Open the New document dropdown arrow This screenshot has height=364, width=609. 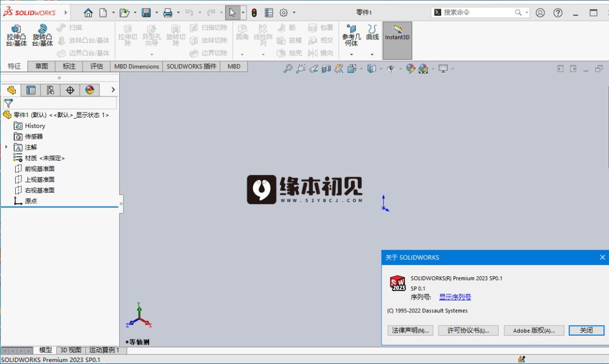[x=113, y=13]
